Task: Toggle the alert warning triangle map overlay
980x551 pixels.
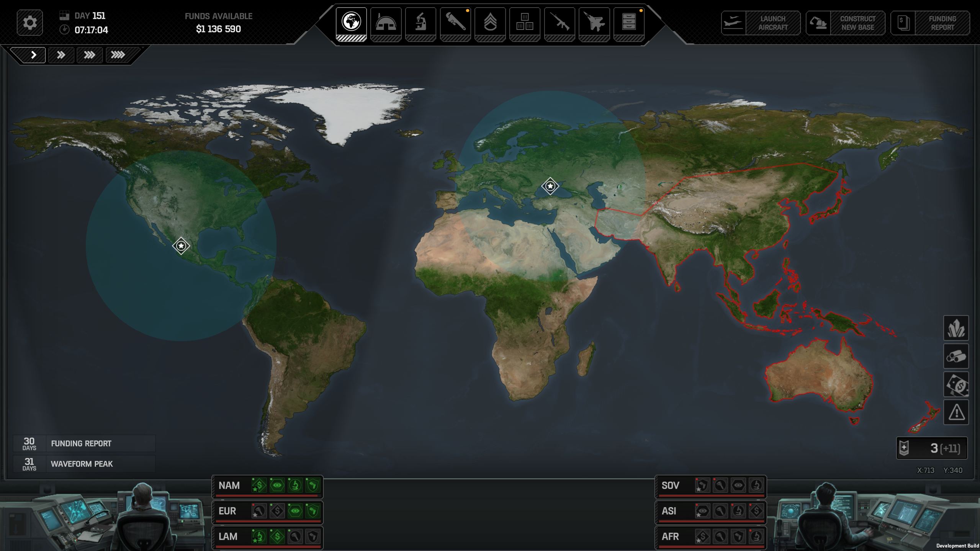Action: [x=956, y=413]
